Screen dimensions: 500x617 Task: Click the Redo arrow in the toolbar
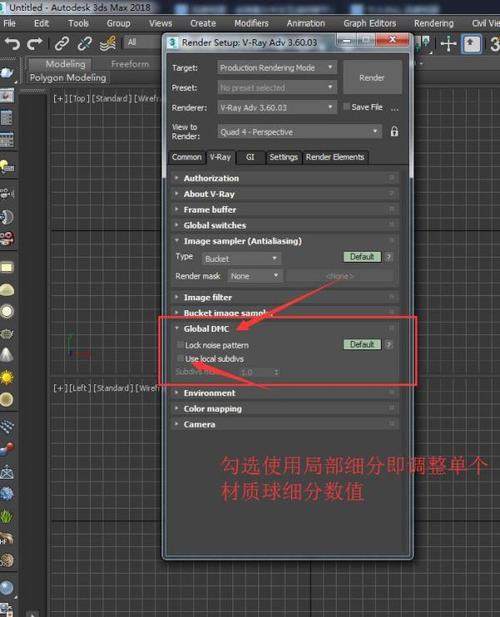[x=35, y=43]
